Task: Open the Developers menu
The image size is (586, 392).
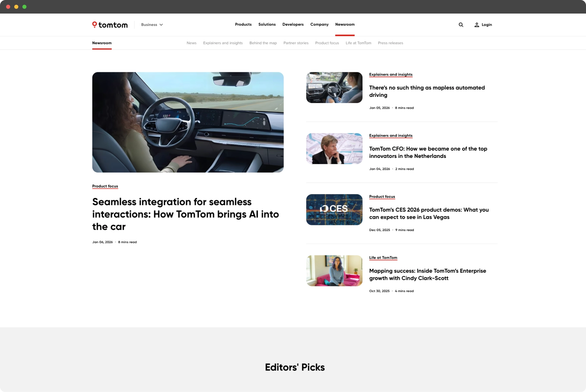Action: click(293, 24)
